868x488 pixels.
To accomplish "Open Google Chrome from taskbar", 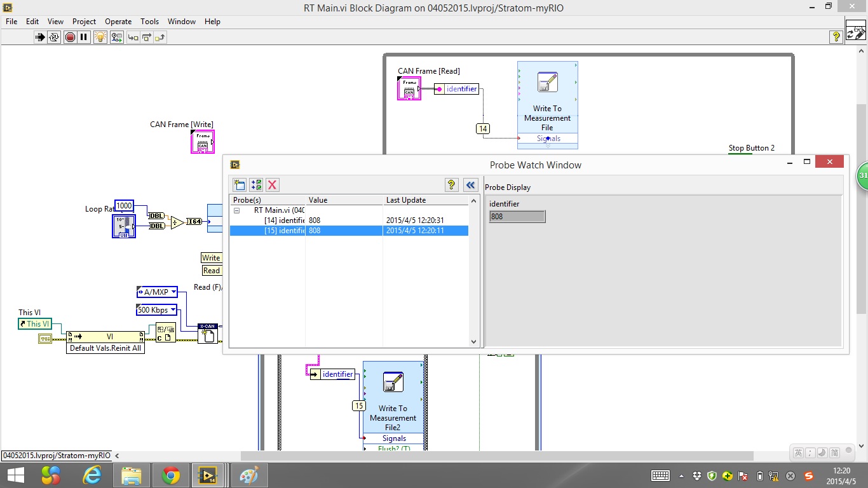I will tap(170, 475).
